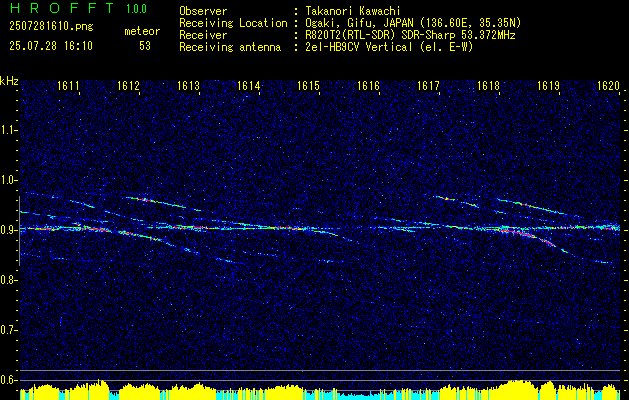
Task: Select the filename 2507281610.png
Action: [x=51, y=26]
